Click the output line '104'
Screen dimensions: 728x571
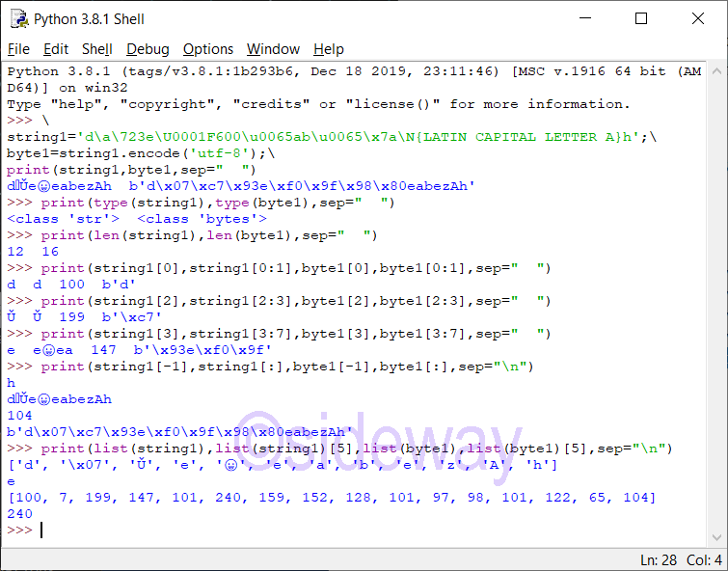click(20, 416)
